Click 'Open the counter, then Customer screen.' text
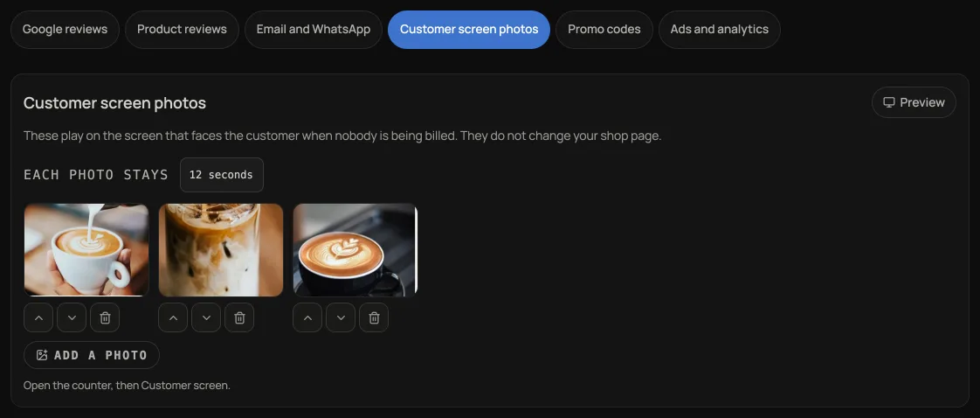Image resolution: width=980 pixels, height=418 pixels. coord(127,386)
